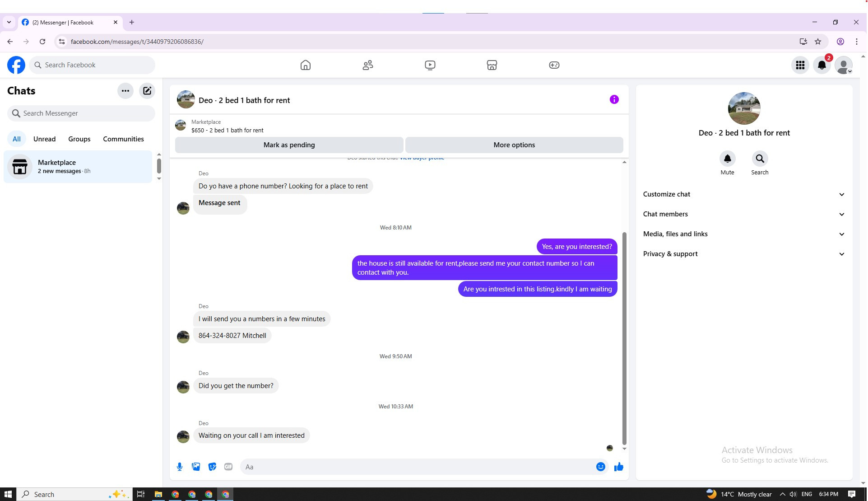The height and width of the screenshot is (501, 868).
Task: Open notifications bell with 2 alerts
Action: coord(822,65)
